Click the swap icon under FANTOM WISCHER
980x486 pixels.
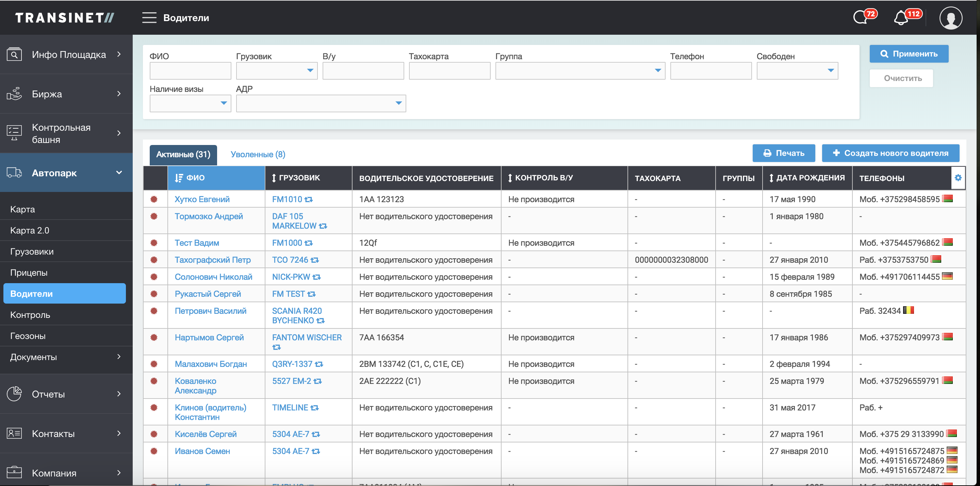277,347
